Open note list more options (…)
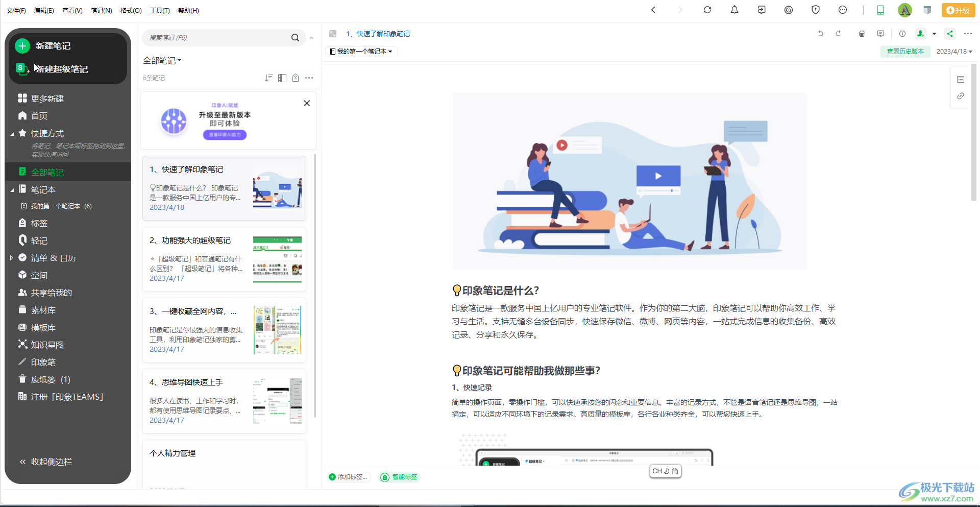The width and height of the screenshot is (980, 507). click(x=309, y=78)
